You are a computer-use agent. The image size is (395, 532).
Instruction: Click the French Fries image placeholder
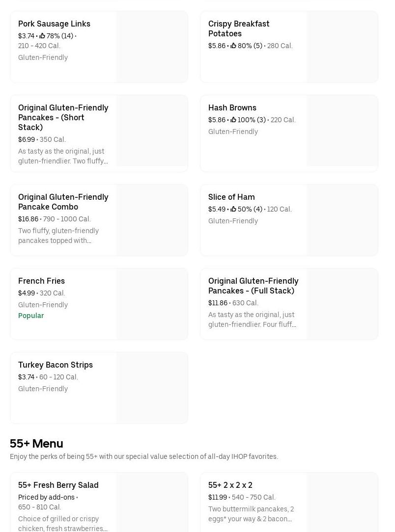152,304
